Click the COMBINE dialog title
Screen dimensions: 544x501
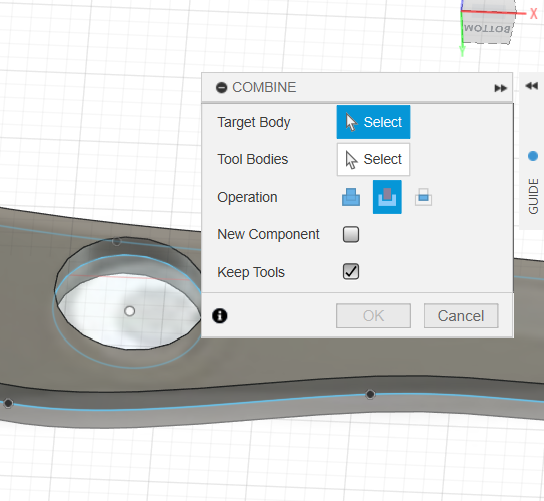click(264, 87)
